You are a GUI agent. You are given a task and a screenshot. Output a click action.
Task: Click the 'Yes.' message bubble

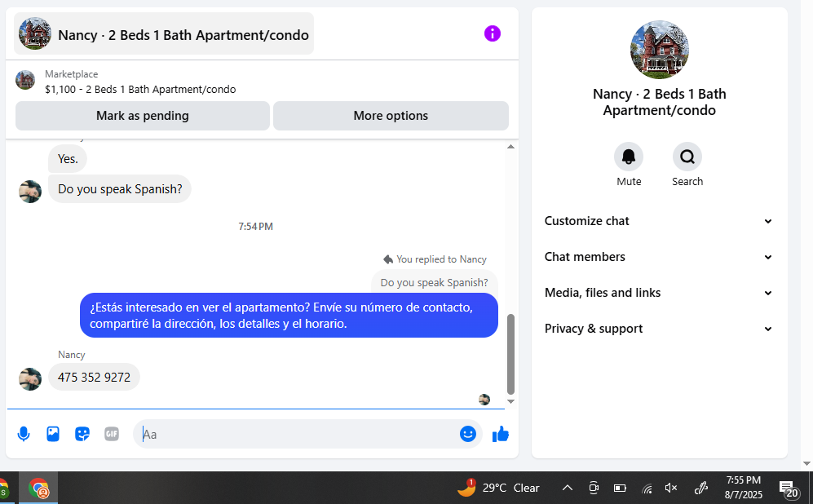[68, 159]
